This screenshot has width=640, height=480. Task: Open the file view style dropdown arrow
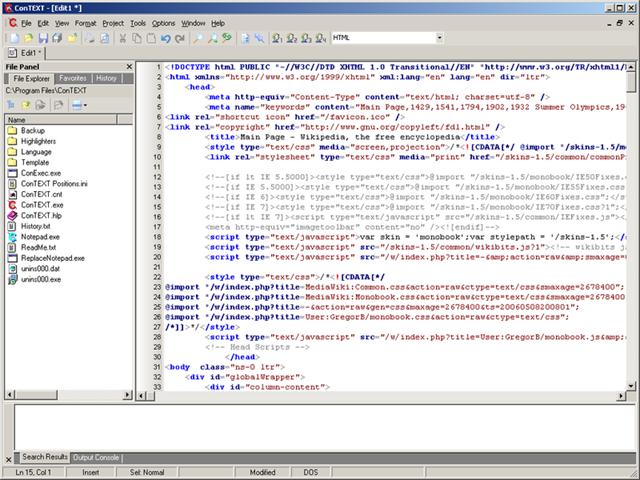coord(84,105)
